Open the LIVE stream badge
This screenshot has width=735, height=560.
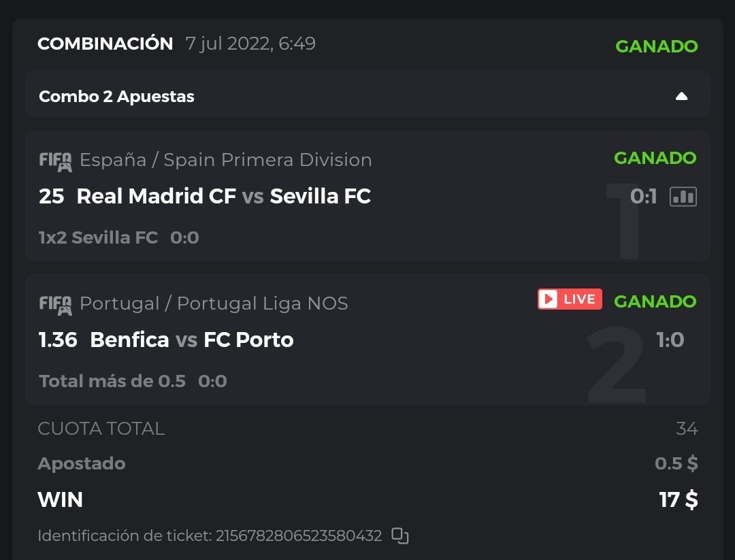[570, 299]
